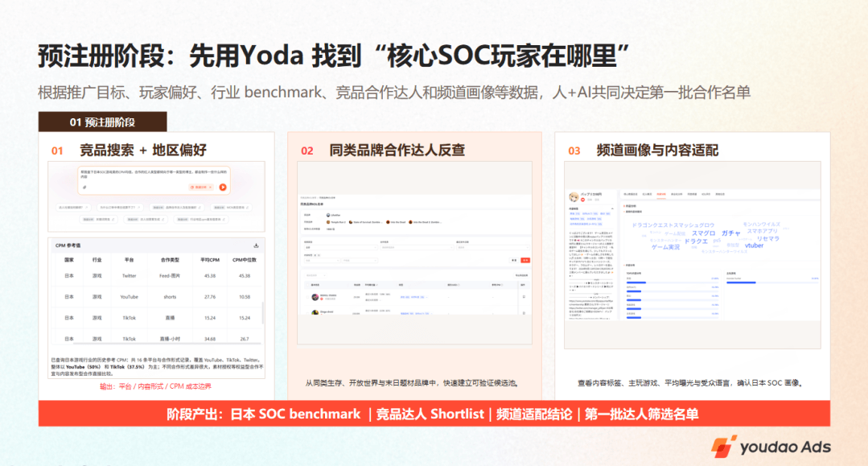
Task: Open the middle filter dropdown in the KOL list
Action: pos(416,248)
